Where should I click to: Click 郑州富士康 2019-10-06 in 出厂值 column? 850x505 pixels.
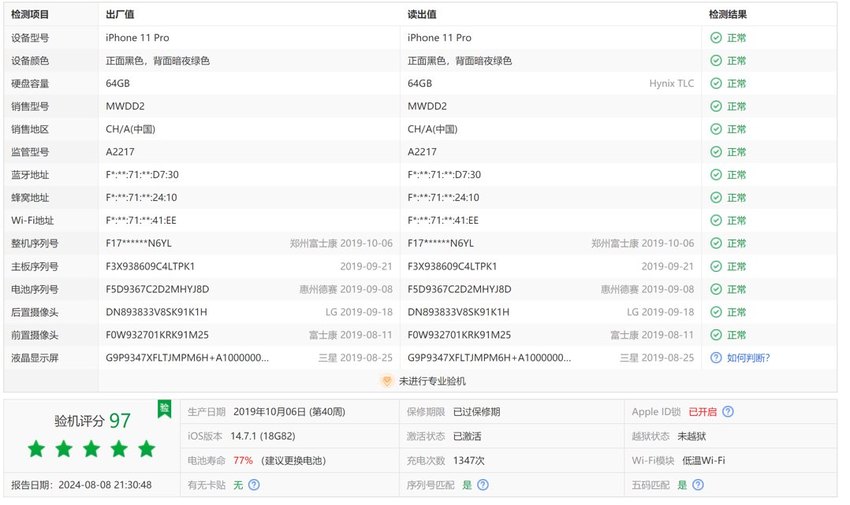click(x=341, y=243)
